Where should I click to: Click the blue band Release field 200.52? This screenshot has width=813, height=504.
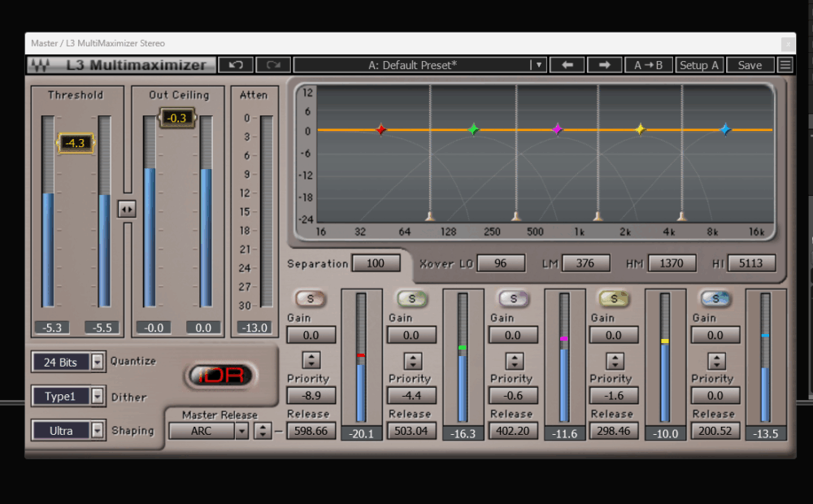715,431
